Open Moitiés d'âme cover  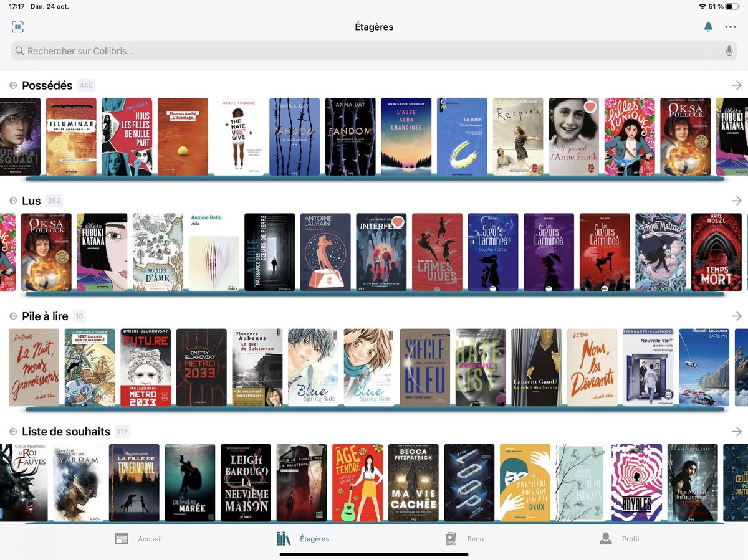coord(158,252)
